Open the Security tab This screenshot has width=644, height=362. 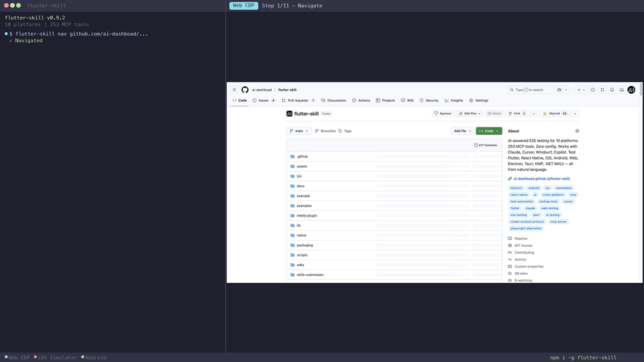click(x=429, y=101)
